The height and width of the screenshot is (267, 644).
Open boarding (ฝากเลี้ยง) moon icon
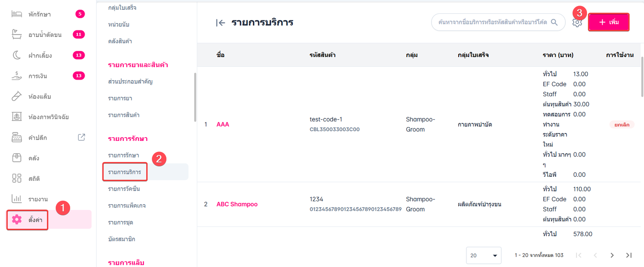click(17, 55)
